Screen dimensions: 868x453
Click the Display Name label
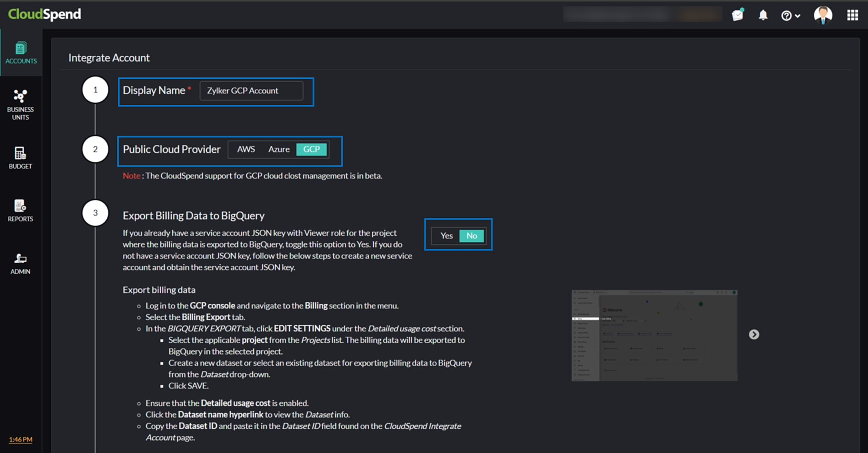(x=154, y=91)
